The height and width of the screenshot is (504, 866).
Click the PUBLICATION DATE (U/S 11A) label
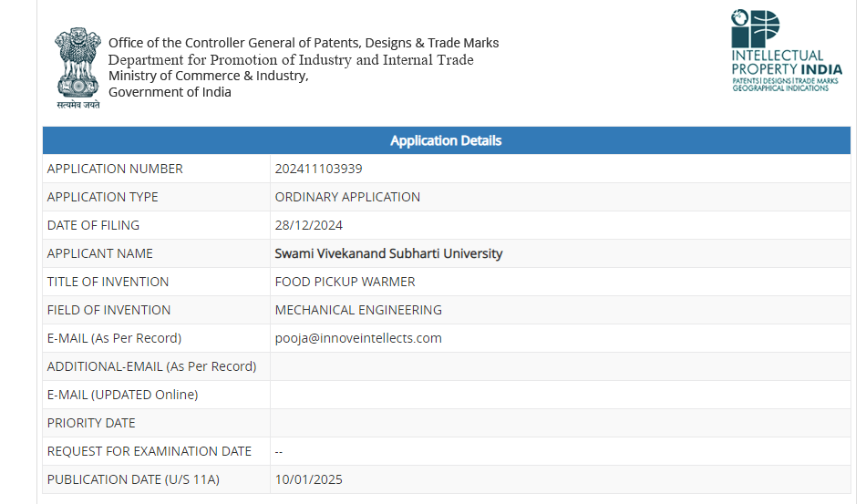[x=133, y=479]
